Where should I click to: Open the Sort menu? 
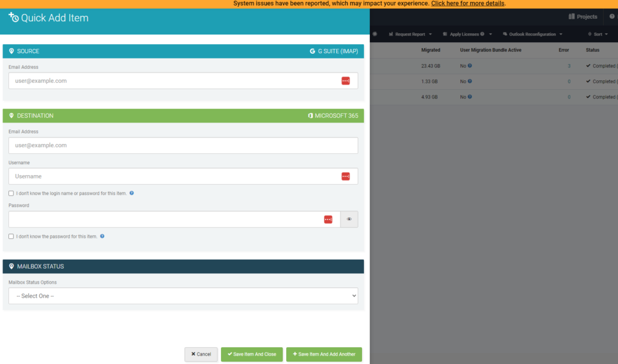coord(597,34)
